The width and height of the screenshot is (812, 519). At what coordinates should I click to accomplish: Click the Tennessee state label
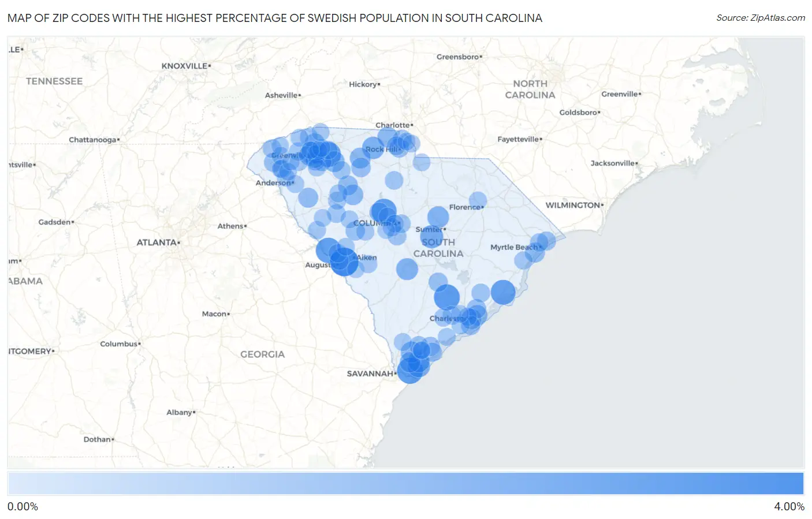point(54,81)
